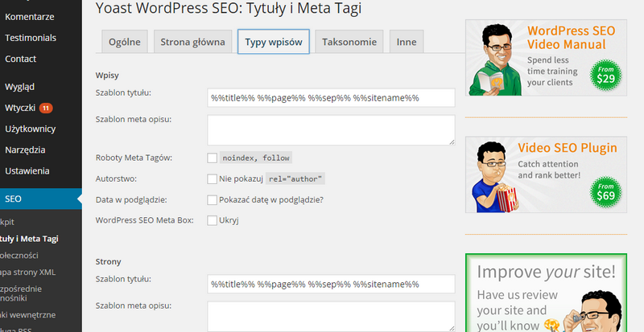
Task: Open the Wtyczki plugins menu
Action: click(x=20, y=108)
